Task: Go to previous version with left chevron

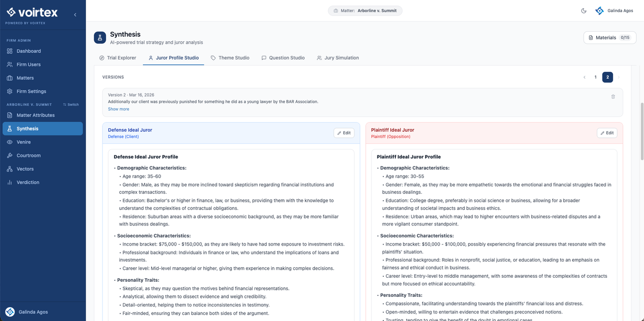Action: click(584, 77)
